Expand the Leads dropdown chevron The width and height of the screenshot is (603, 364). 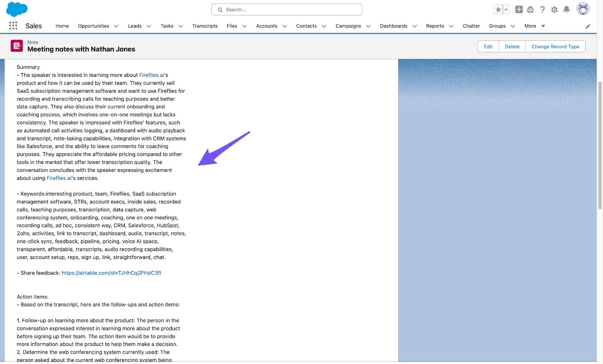tap(149, 26)
